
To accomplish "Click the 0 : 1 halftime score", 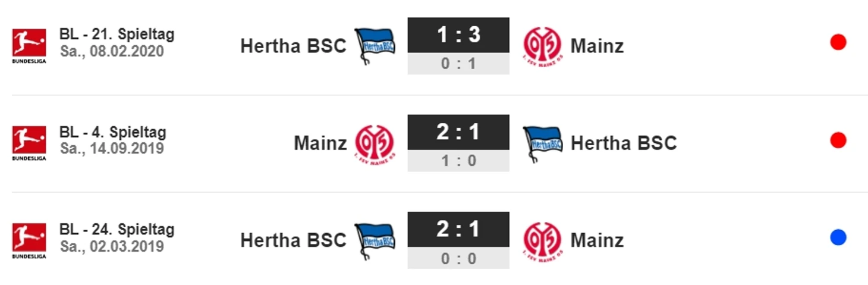I will (458, 64).
